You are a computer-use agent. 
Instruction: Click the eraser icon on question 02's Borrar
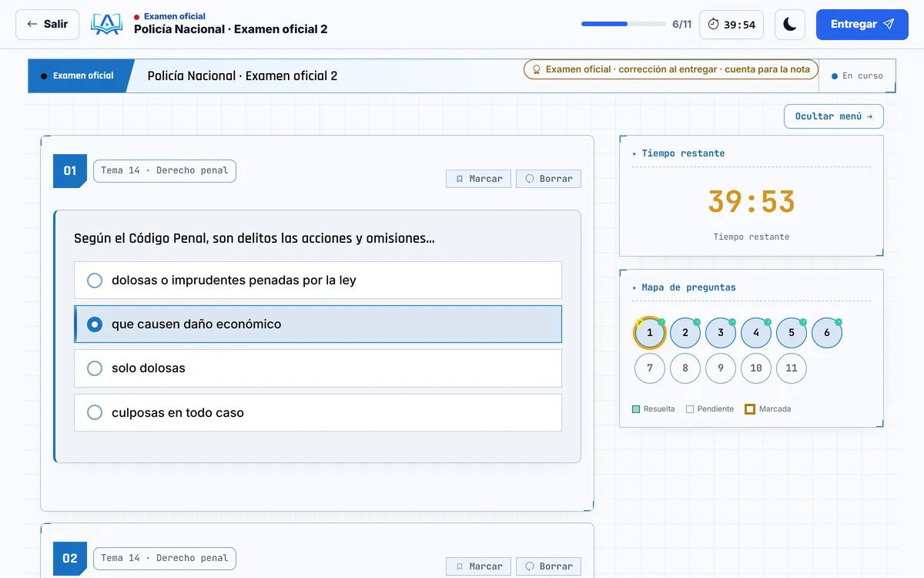click(x=530, y=566)
